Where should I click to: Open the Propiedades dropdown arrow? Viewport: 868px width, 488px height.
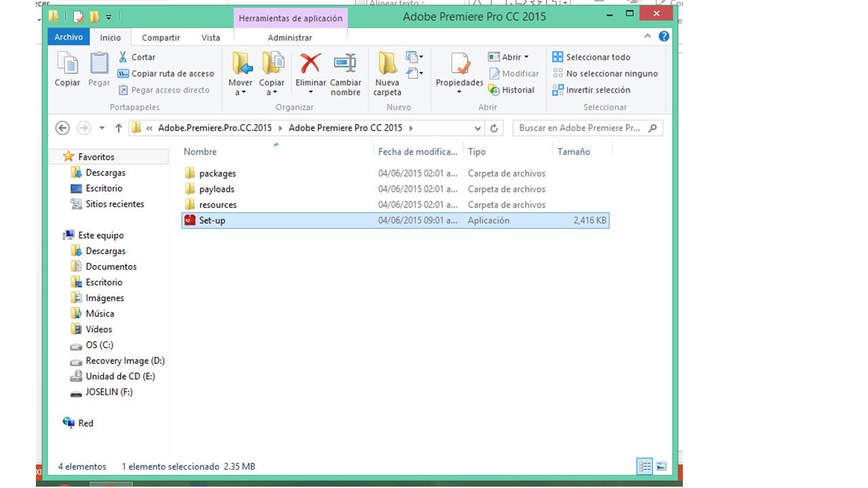coord(460,92)
